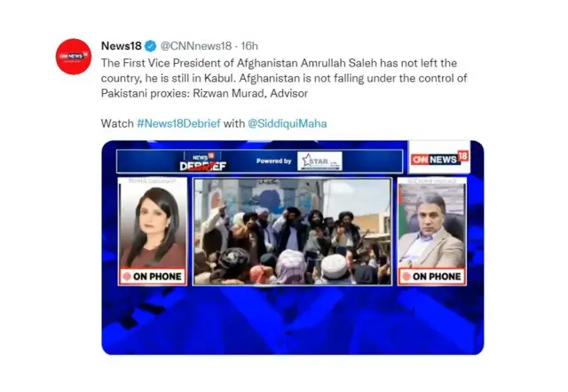This screenshot has width=568, height=392.
Task: Click the male guest's video panel
Action: click(432, 231)
